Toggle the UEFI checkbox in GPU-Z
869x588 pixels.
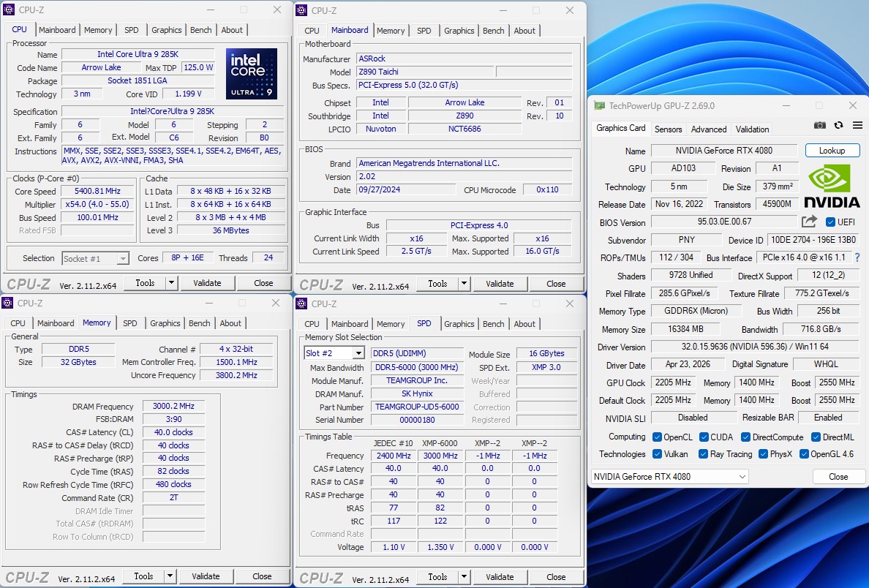[x=830, y=222]
